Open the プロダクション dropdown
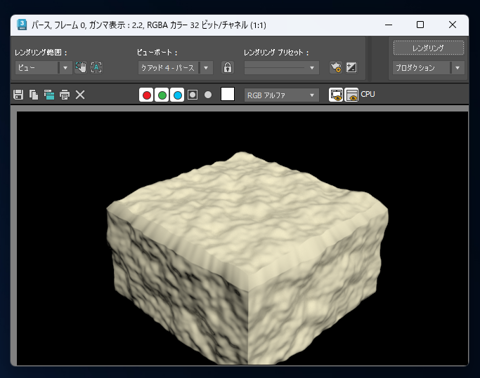This screenshot has height=378, width=480. pyautogui.click(x=428, y=68)
